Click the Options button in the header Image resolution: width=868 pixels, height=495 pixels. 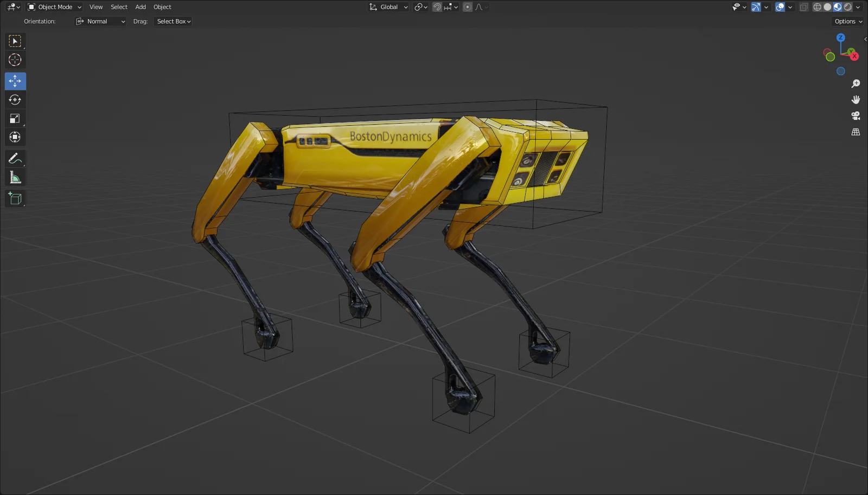847,21
